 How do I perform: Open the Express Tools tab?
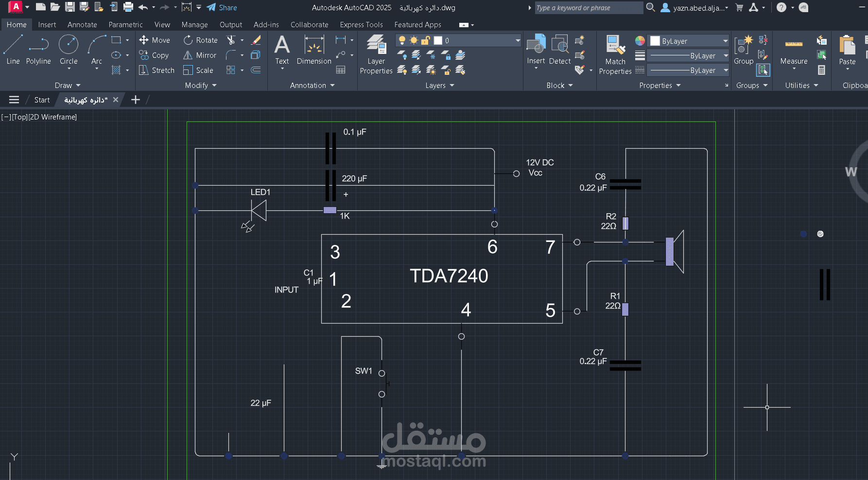(x=361, y=24)
